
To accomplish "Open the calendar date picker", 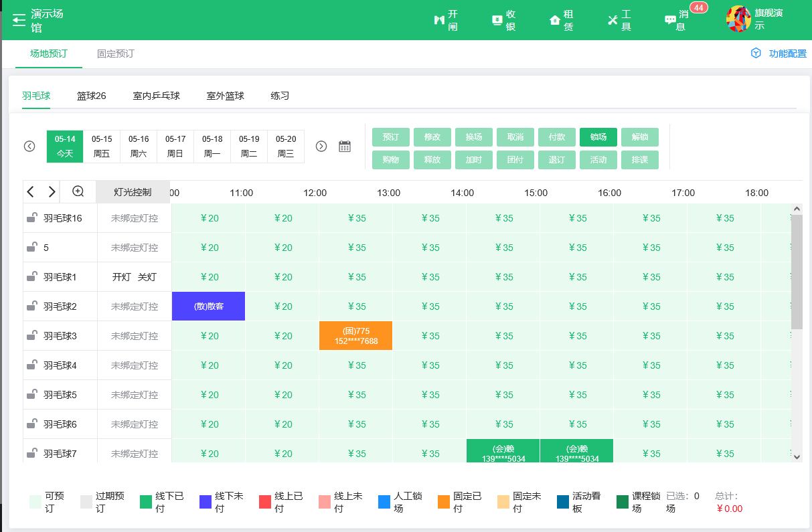I will coord(345,146).
